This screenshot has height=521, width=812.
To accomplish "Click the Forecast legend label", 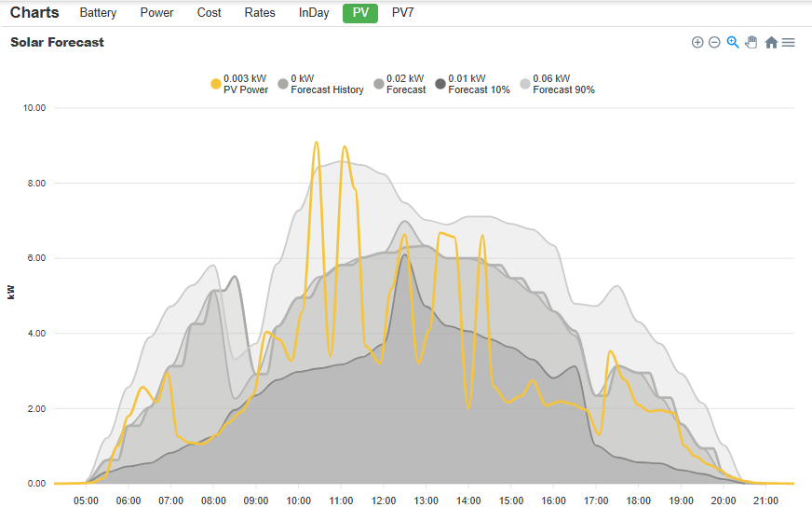I will [406, 89].
